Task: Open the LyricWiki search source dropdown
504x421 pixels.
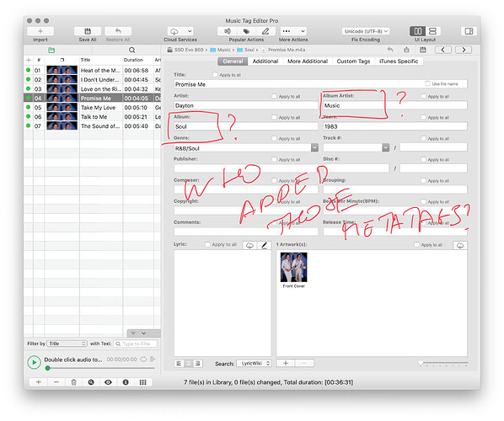Action: [254, 363]
